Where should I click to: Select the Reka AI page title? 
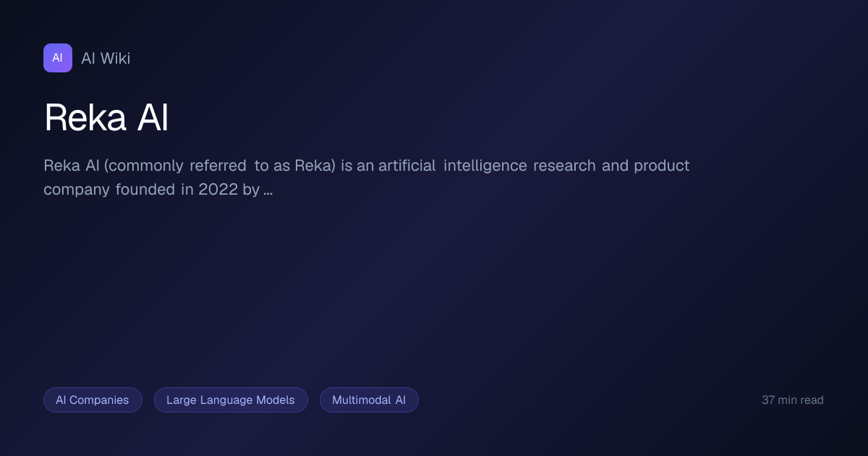106,117
